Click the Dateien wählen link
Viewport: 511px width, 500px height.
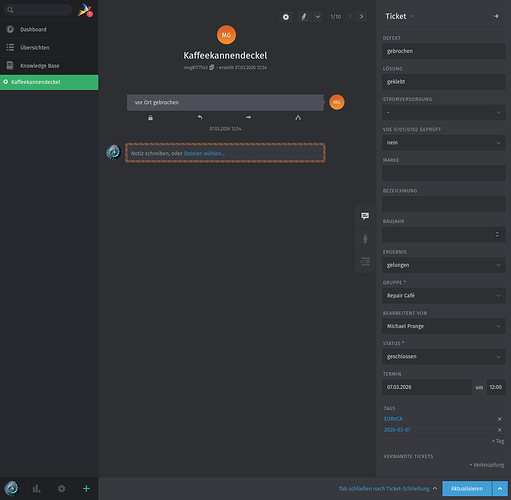(x=204, y=153)
